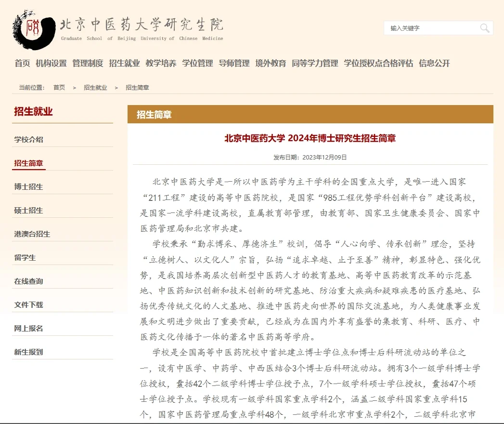
Task: Open 留学生 in the sidebar
Action: pos(25,258)
